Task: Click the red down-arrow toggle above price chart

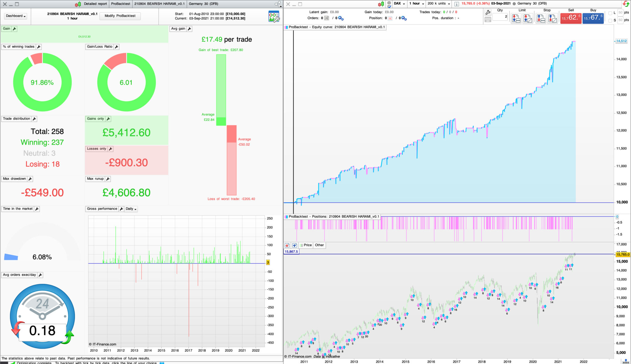Action: pyautogui.click(x=287, y=245)
